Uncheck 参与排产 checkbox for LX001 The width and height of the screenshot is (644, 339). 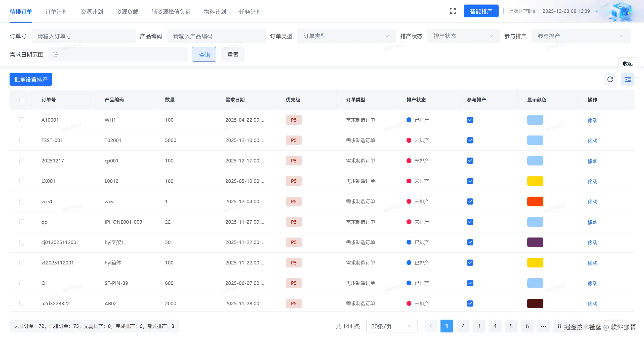coord(470,181)
